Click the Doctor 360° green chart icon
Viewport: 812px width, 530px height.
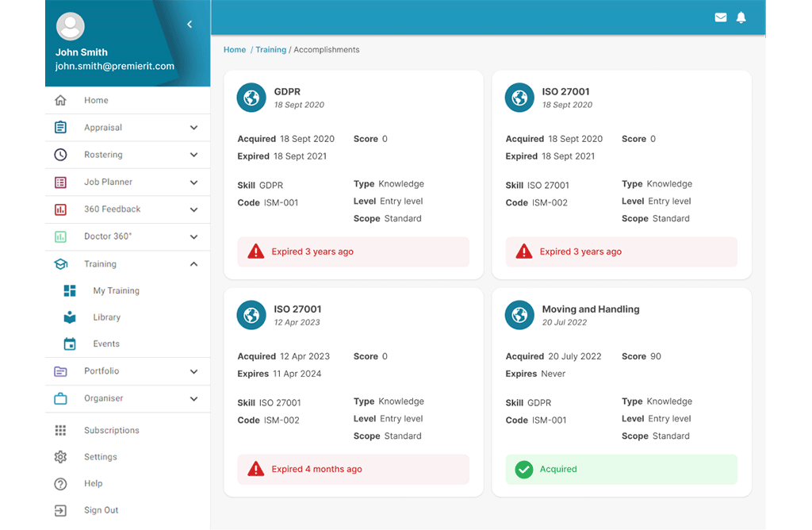click(60, 236)
